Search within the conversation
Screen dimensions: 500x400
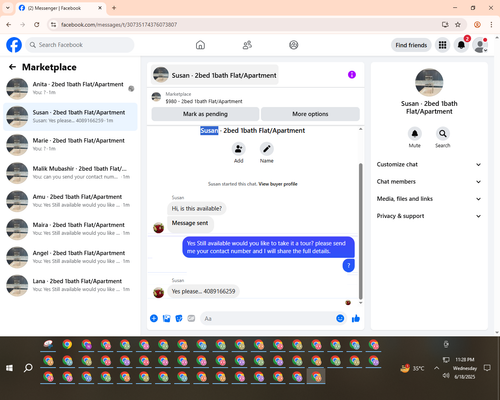pos(443,134)
